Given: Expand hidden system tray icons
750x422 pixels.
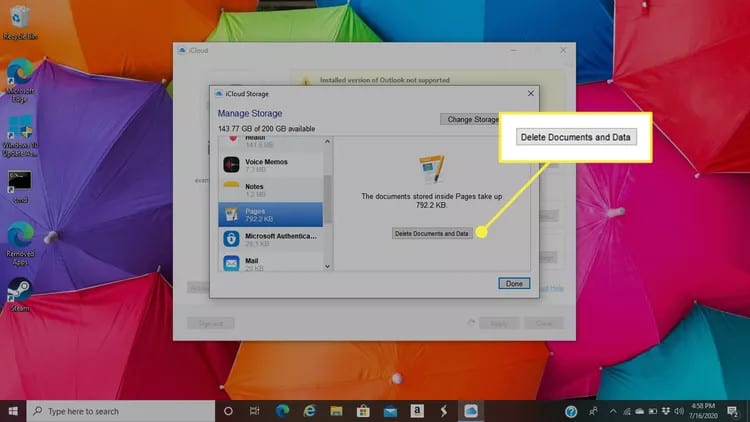Looking at the screenshot, I should 613,411.
